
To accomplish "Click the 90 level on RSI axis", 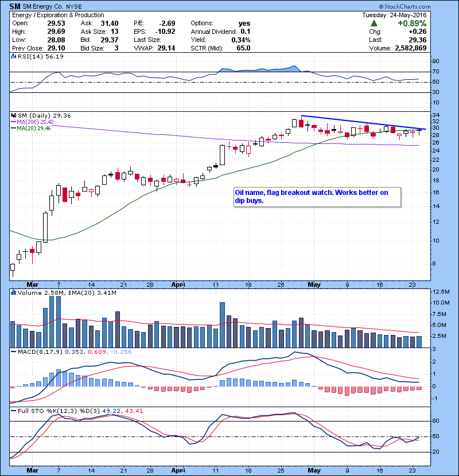I will click(435, 61).
